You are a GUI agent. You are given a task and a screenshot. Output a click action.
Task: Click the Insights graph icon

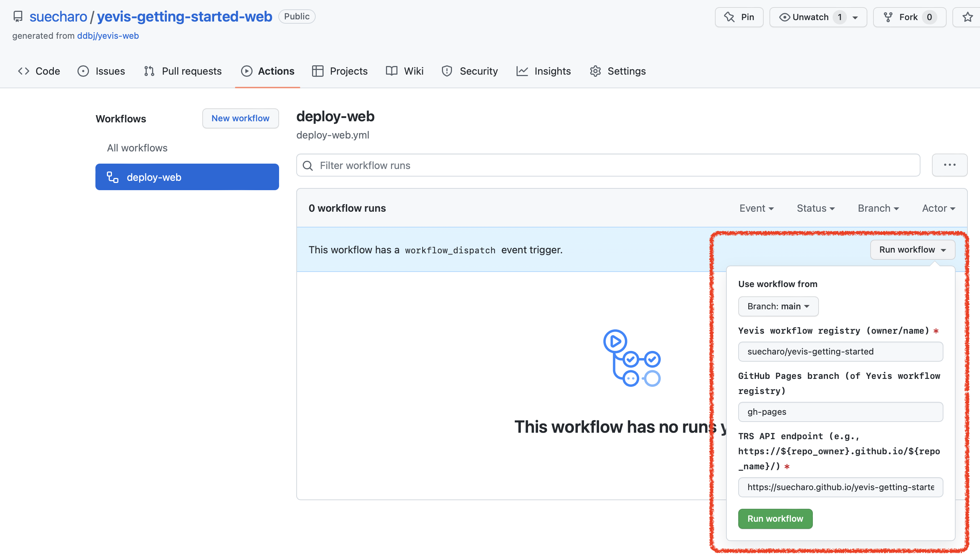(x=522, y=71)
